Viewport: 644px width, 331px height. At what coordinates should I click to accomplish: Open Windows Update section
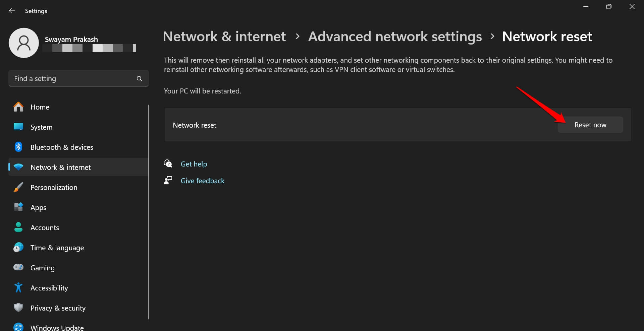(57, 327)
